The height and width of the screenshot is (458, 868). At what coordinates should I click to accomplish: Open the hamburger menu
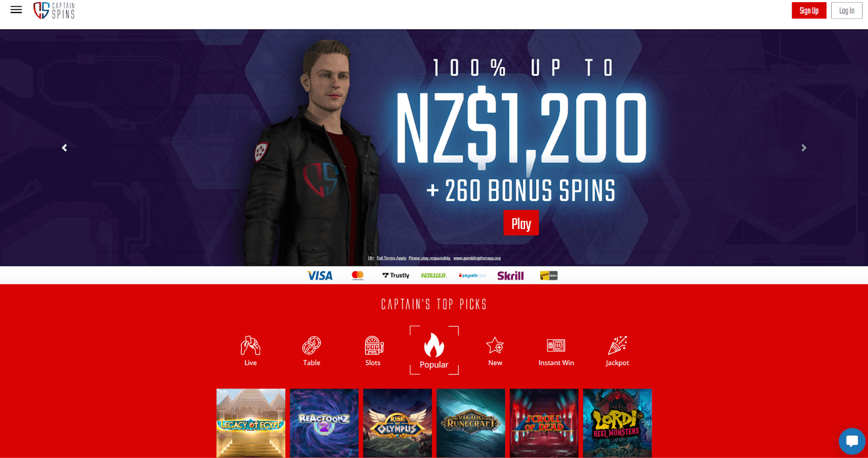tap(16, 10)
